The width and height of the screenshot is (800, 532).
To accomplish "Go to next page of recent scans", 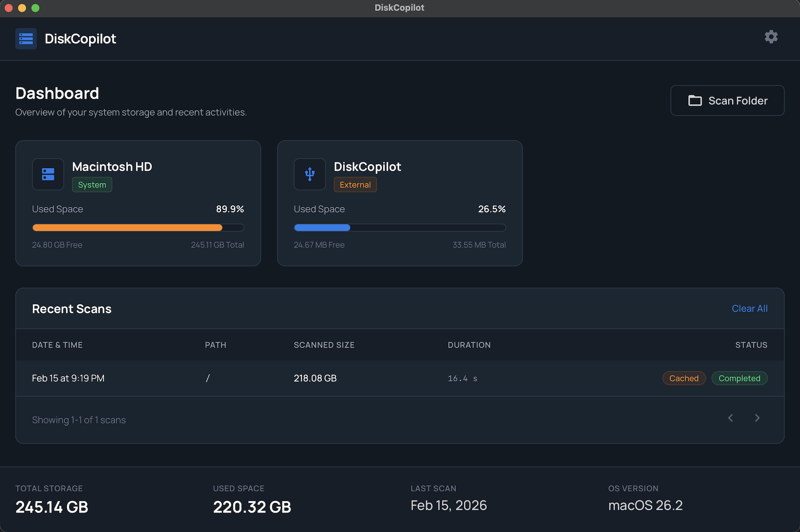I will [757, 417].
